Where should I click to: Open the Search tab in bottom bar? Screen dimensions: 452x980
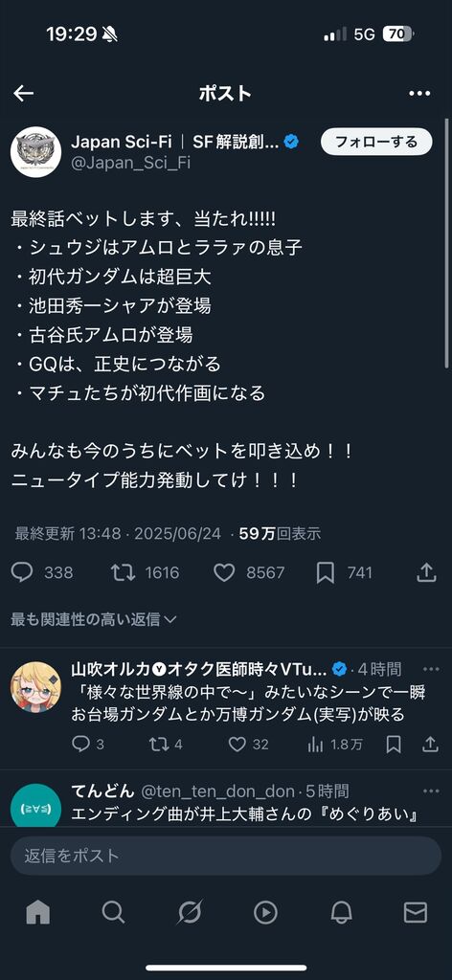click(x=113, y=913)
